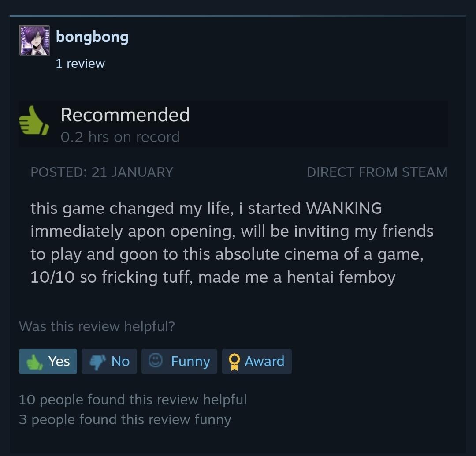The width and height of the screenshot is (476, 456).
Task: Click the thumbs-down icon in the No button
Action: pos(98,362)
